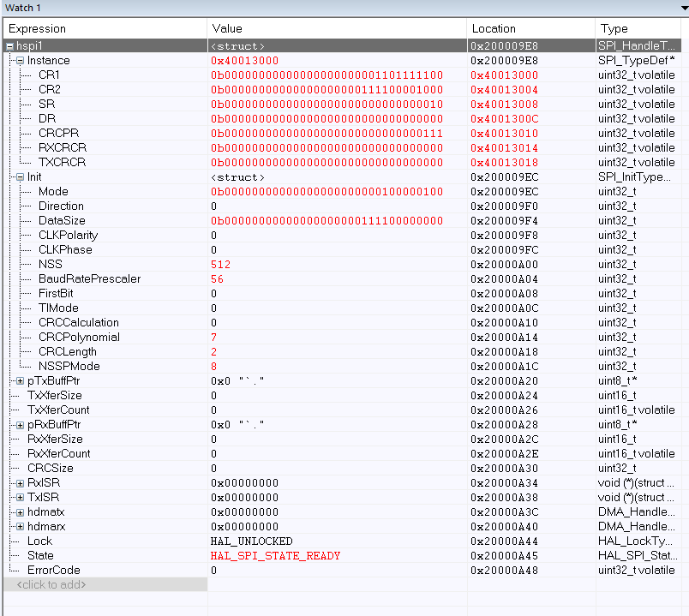
Task: Select the NSS field row
Action: pos(342,264)
